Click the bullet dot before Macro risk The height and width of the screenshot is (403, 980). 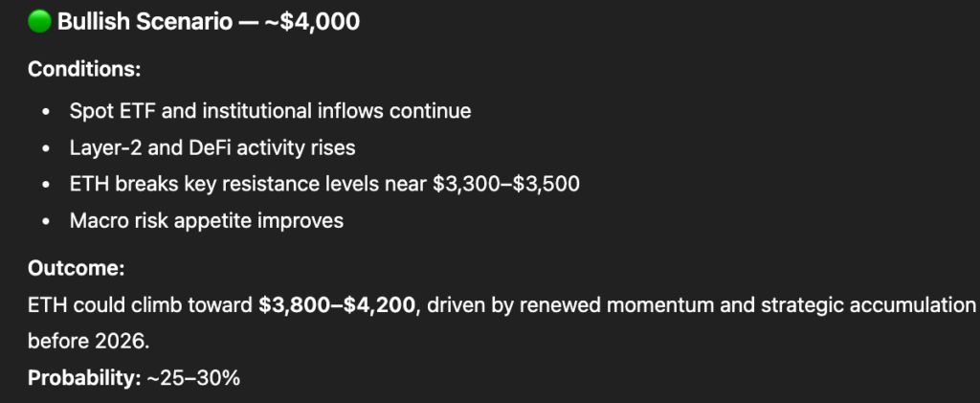47,220
